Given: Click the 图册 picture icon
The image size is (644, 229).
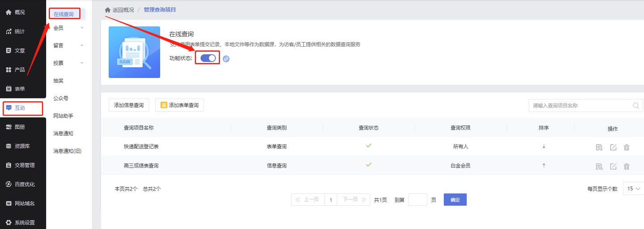Looking at the screenshot, I should click(8, 127).
